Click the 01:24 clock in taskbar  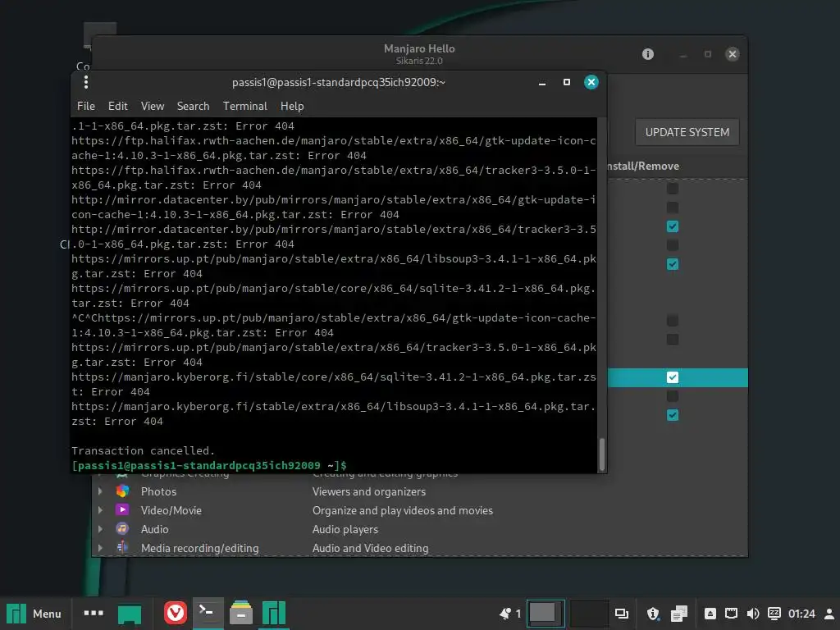click(801, 614)
